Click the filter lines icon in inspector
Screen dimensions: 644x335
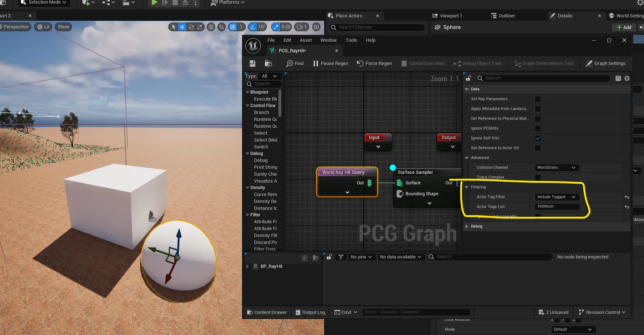[x=341, y=257]
